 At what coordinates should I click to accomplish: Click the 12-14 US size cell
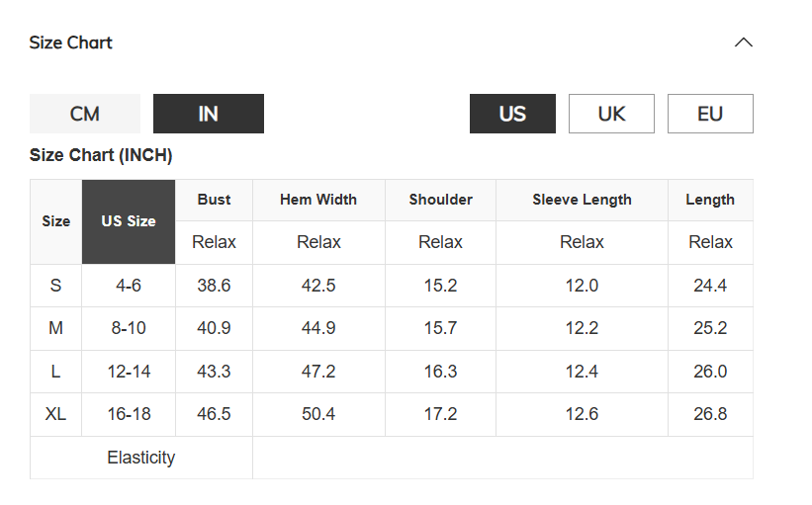pos(129,372)
